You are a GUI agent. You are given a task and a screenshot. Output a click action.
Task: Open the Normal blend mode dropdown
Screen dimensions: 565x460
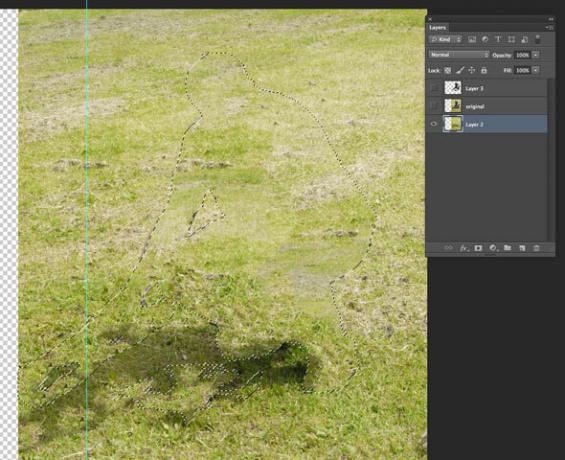tap(459, 55)
